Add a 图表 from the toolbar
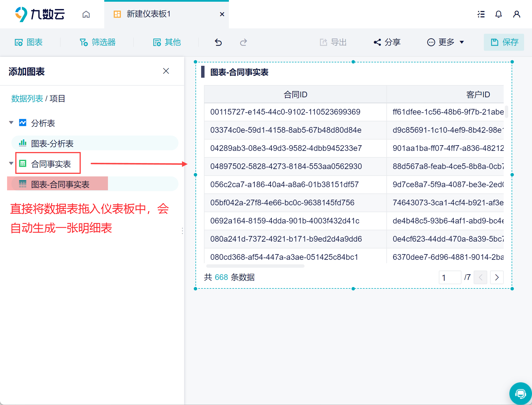532x405 pixels. point(29,42)
